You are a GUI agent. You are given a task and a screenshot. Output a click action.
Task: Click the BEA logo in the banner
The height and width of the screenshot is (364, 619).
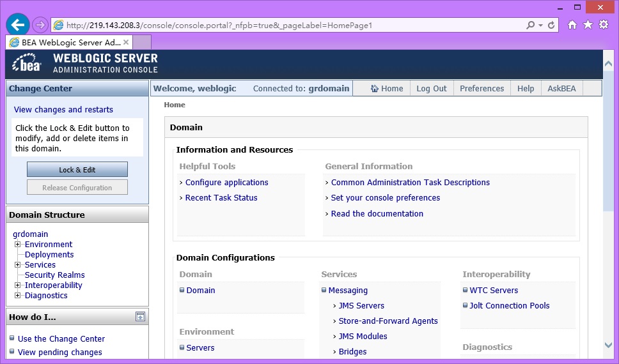coord(26,63)
